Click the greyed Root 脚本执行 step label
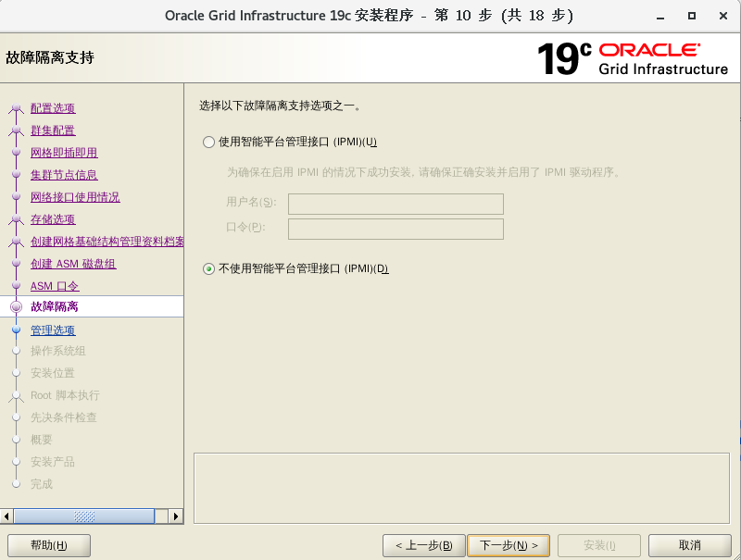 [65, 395]
